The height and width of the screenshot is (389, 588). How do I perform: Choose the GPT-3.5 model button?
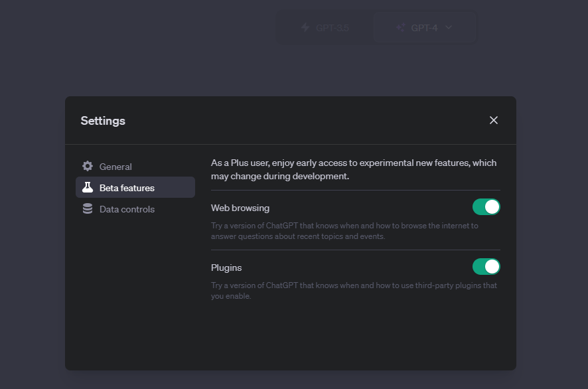point(325,28)
